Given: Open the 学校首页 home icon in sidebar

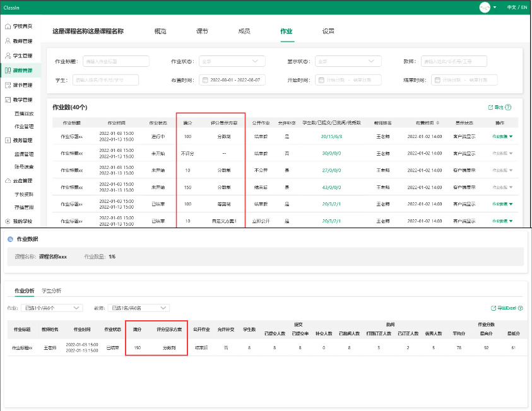Looking at the screenshot, I should point(8,26).
